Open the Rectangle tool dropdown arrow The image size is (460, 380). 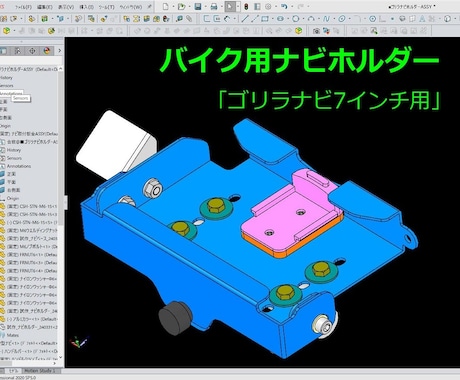point(272,19)
